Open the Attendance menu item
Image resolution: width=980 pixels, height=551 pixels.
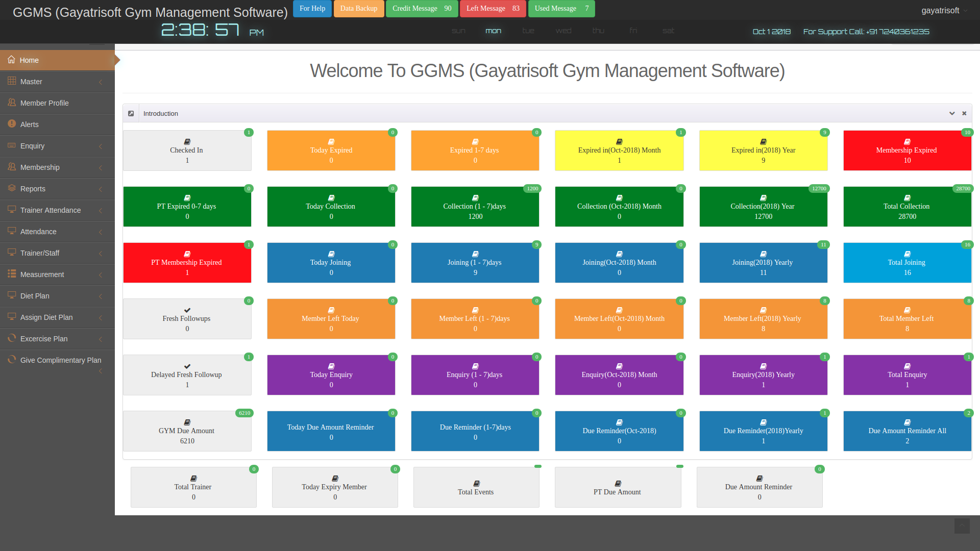coord(57,232)
